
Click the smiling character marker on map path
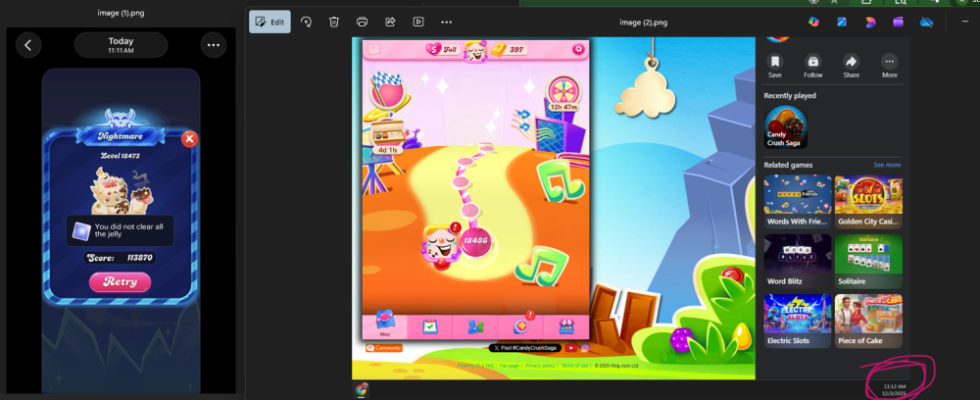click(x=441, y=246)
